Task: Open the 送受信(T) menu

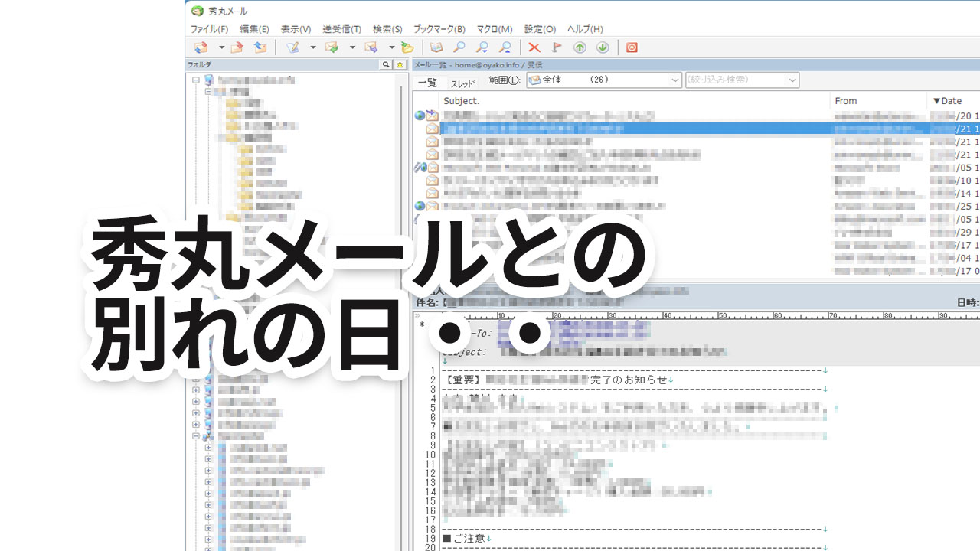Action: click(x=341, y=29)
